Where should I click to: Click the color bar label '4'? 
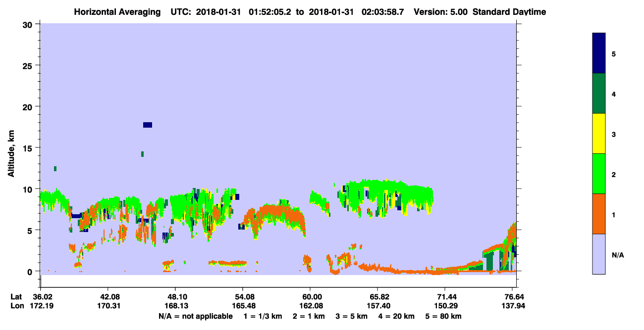(614, 94)
